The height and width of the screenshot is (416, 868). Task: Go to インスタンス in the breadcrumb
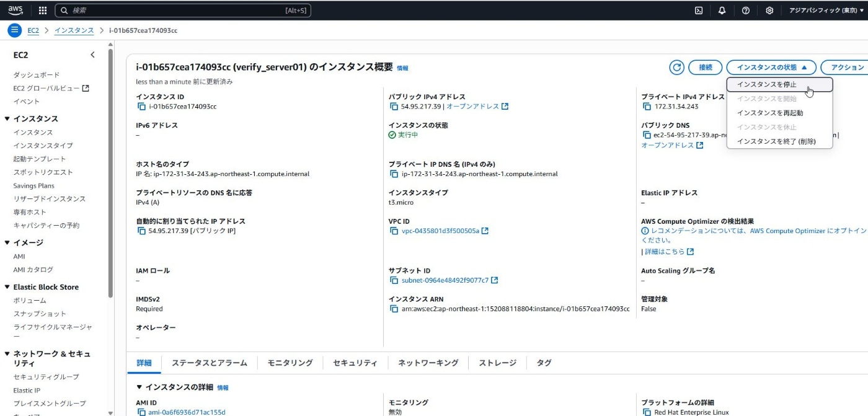click(74, 30)
